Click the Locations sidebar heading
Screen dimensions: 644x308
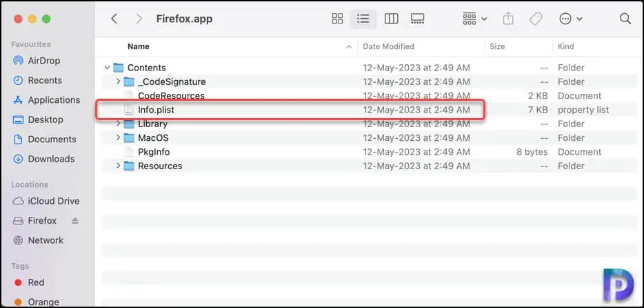click(30, 184)
